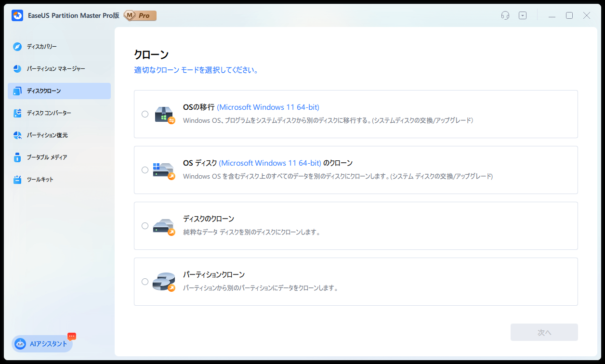This screenshot has height=364, width=605.
Task: Open support via the headset icon
Action: point(505,15)
